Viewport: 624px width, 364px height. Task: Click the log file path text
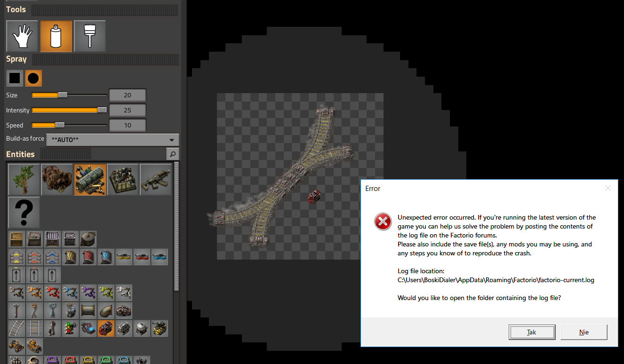point(496,280)
